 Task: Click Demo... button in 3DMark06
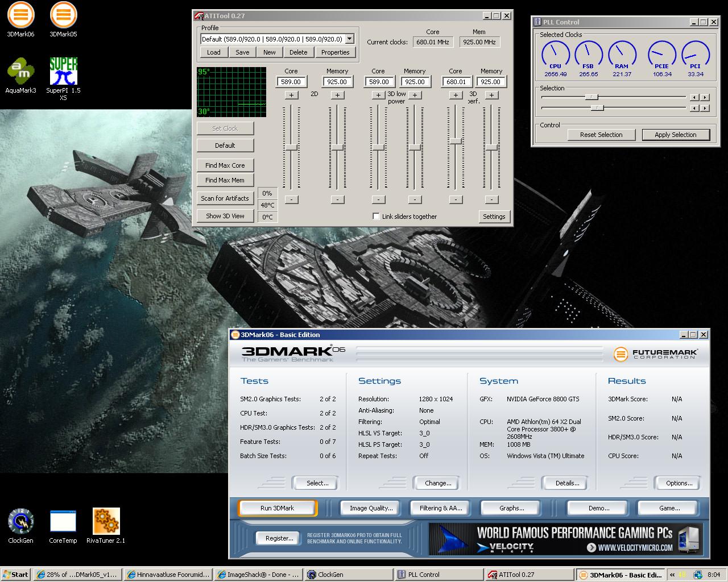click(597, 508)
